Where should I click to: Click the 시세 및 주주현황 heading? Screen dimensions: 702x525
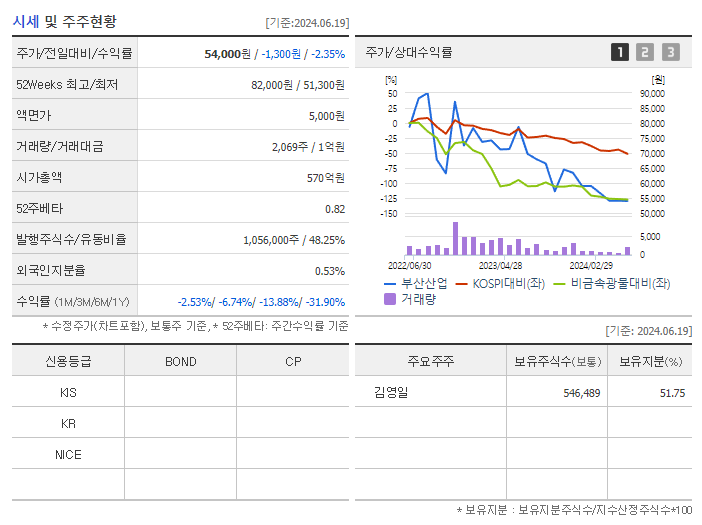[64, 21]
